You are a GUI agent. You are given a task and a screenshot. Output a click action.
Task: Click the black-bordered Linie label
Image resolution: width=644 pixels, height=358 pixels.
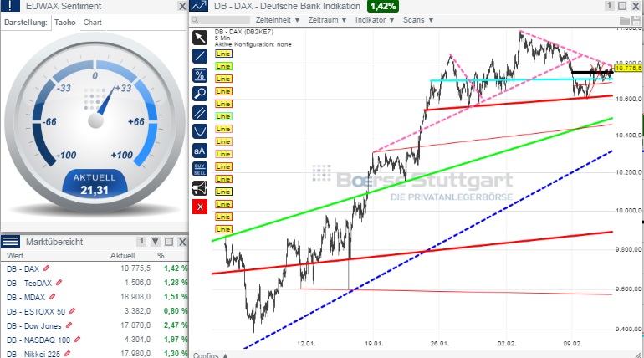coord(223,192)
